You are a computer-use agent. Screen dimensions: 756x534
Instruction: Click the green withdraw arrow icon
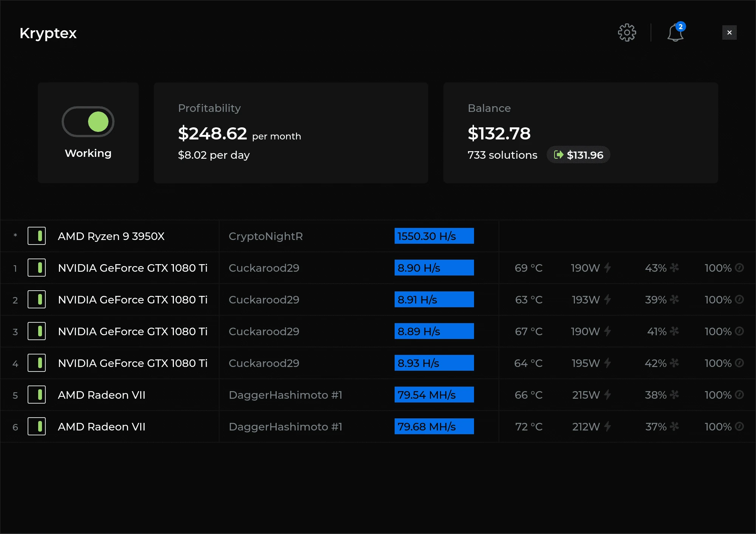pyautogui.click(x=559, y=155)
